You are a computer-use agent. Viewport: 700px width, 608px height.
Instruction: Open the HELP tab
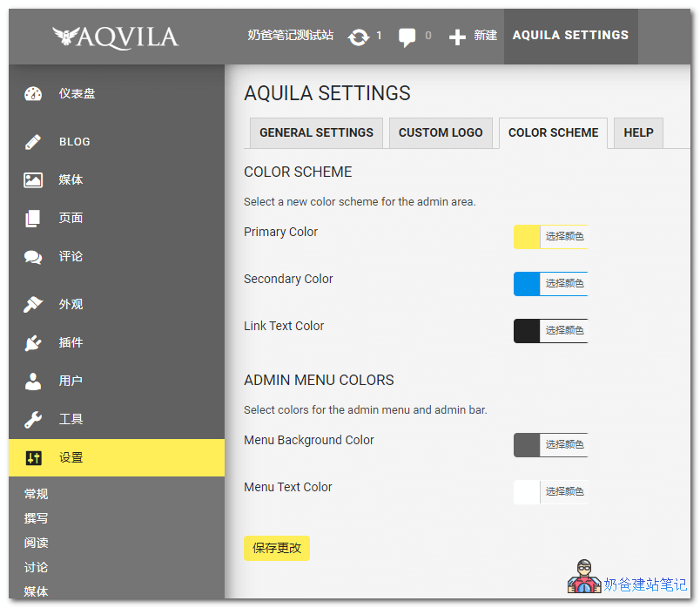tap(638, 132)
